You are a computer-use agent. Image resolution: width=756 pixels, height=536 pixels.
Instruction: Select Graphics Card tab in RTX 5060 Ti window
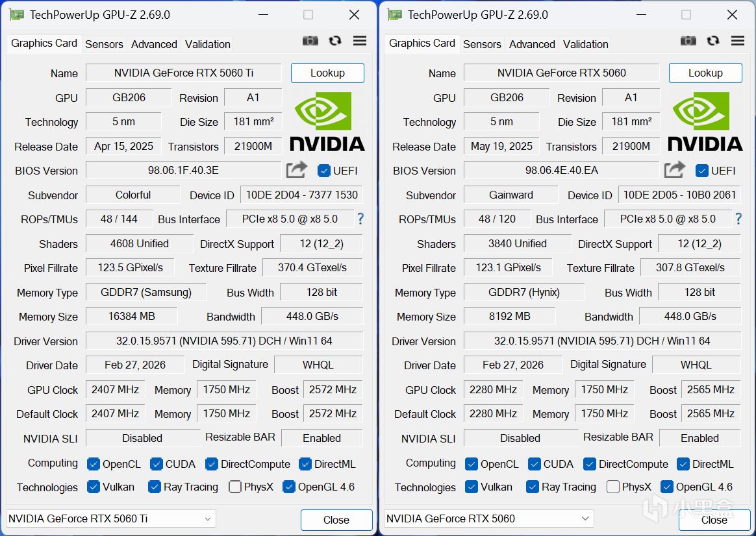[x=44, y=43]
